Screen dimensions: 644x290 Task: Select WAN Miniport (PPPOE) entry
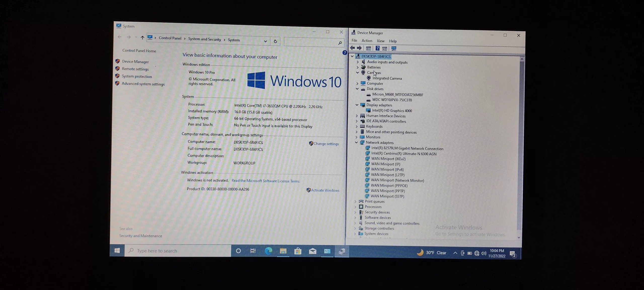[x=389, y=186]
